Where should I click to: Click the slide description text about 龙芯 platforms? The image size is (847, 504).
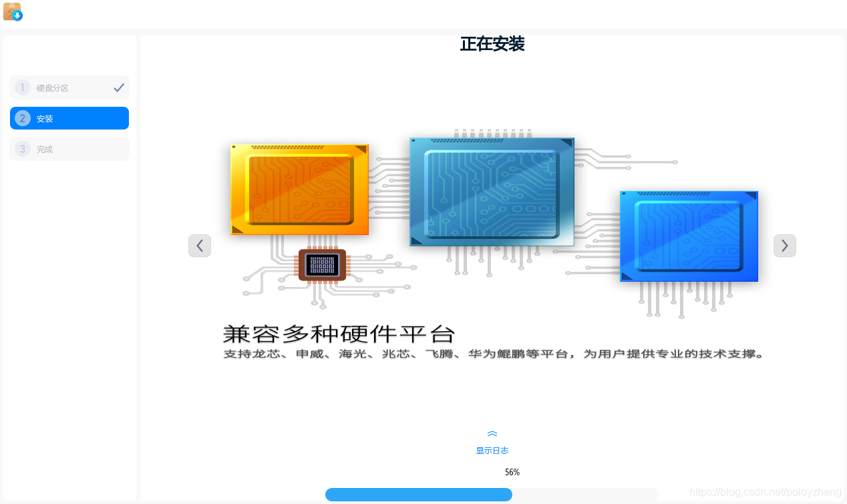pyautogui.click(x=493, y=354)
